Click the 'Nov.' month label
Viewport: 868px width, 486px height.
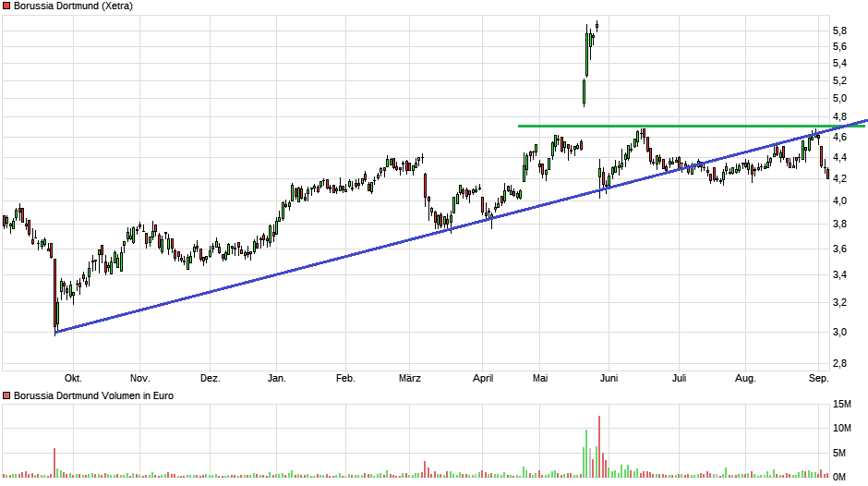(140, 379)
